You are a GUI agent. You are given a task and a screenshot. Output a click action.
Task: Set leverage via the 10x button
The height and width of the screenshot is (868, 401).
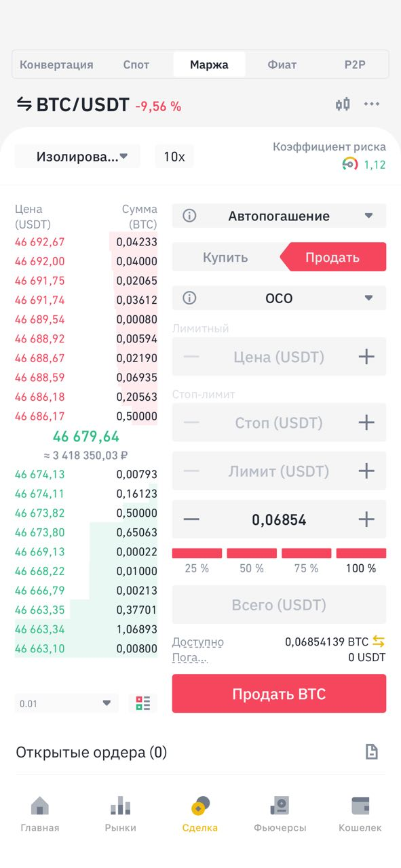click(174, 157)
